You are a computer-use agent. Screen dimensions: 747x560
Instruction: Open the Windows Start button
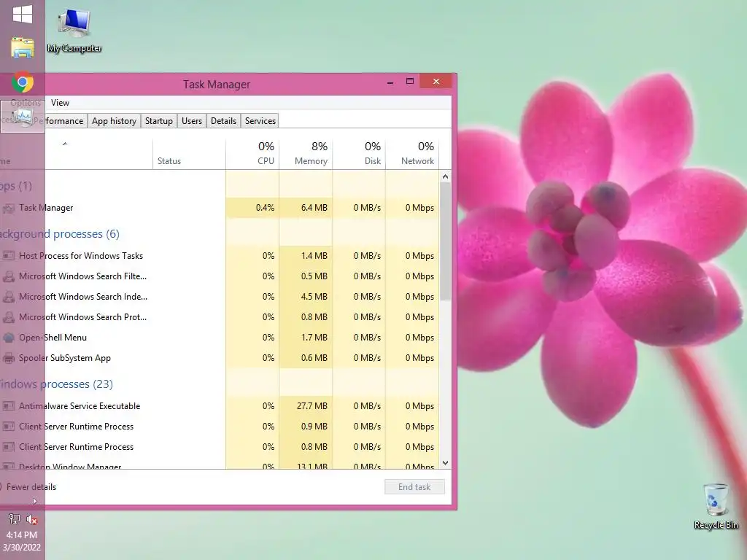23,15
